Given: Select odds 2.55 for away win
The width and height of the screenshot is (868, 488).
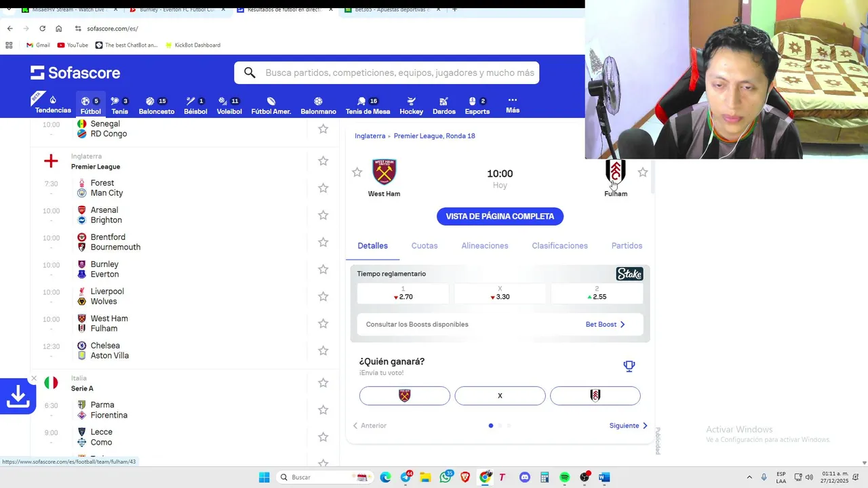Looking at the screenshot, I should tap(597, 293).
